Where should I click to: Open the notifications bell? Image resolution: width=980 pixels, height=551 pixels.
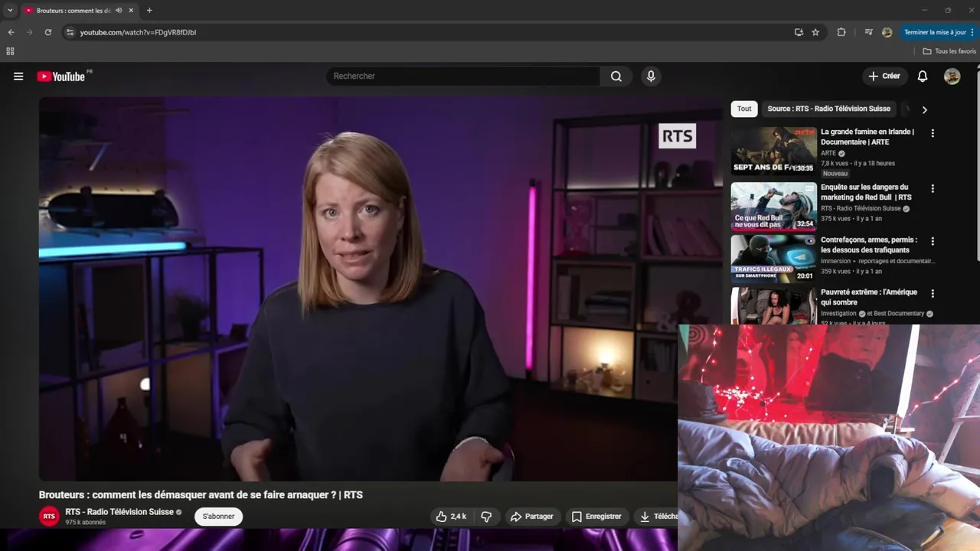click(x=923, y=77)
